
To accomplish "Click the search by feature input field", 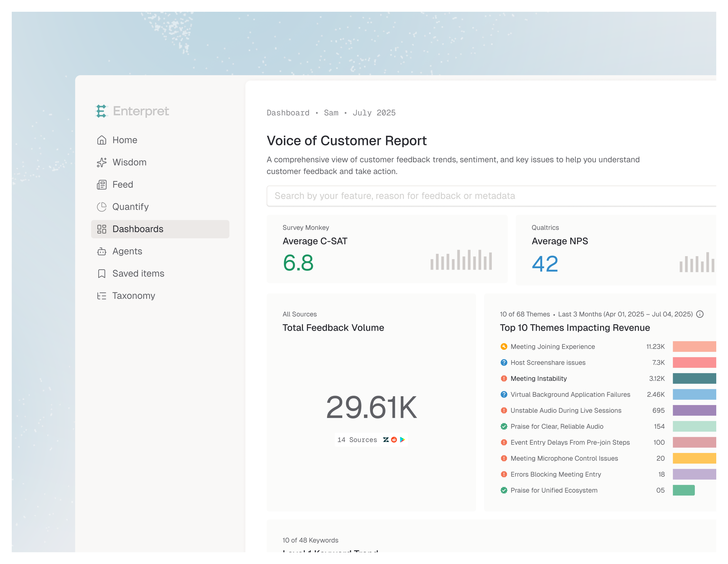I will (x=490, y=196).
